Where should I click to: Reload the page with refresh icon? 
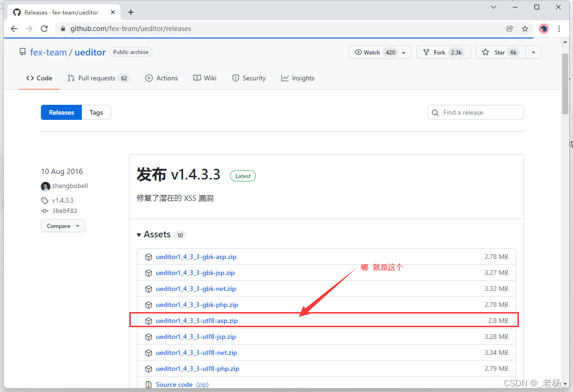tap(44, 29)
